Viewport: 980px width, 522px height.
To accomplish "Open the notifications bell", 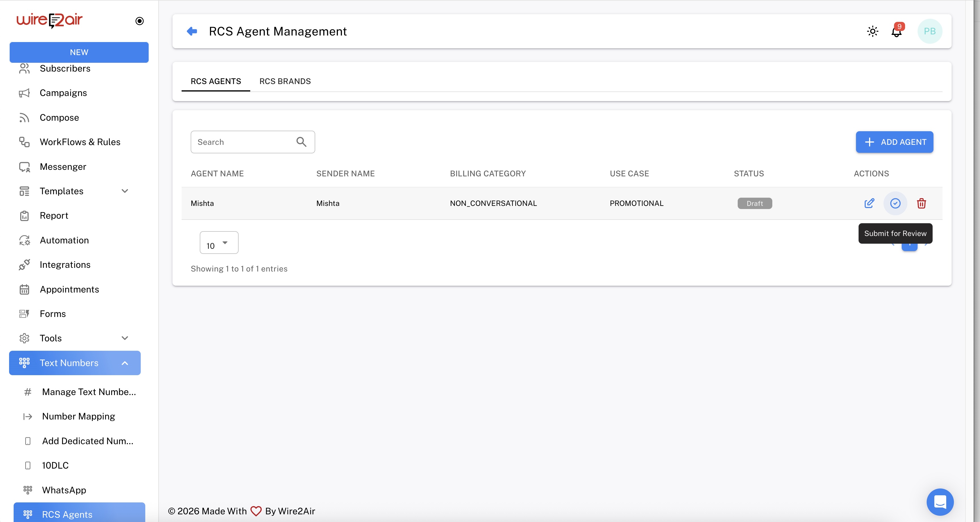I will click(897, 31).
